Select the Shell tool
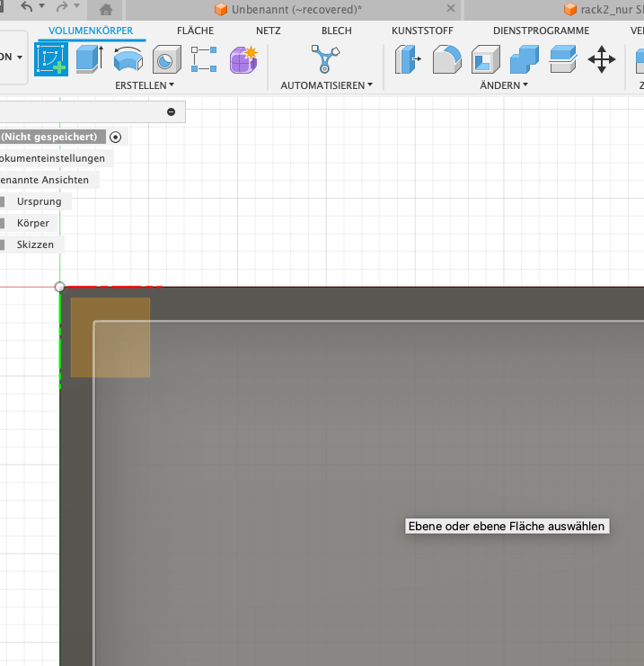The height and width of the screenshot is (666, 644). click(485, 59)
